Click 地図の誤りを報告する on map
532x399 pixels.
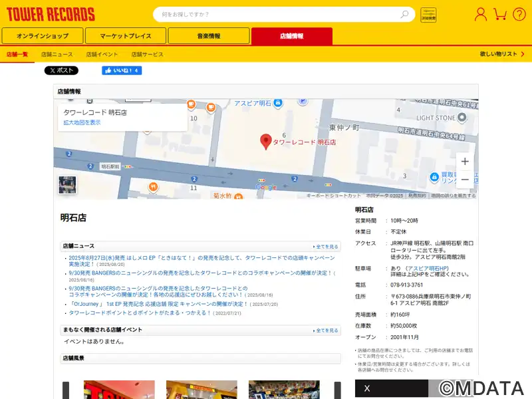pos(453,196)
